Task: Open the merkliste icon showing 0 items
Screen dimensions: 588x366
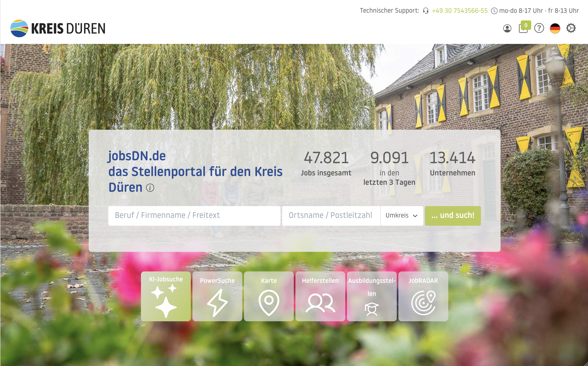Action: [x=523, y=29]
